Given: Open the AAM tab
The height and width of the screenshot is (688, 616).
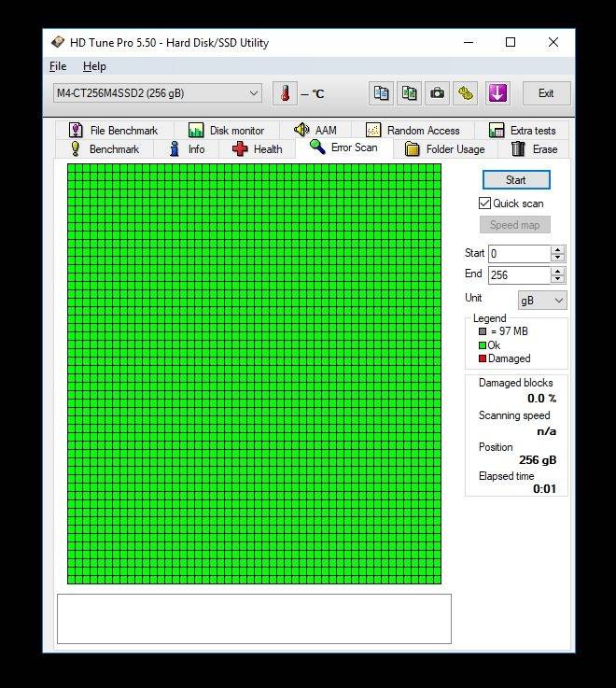Looking at the screenshot, I should [x=315, y=131].
